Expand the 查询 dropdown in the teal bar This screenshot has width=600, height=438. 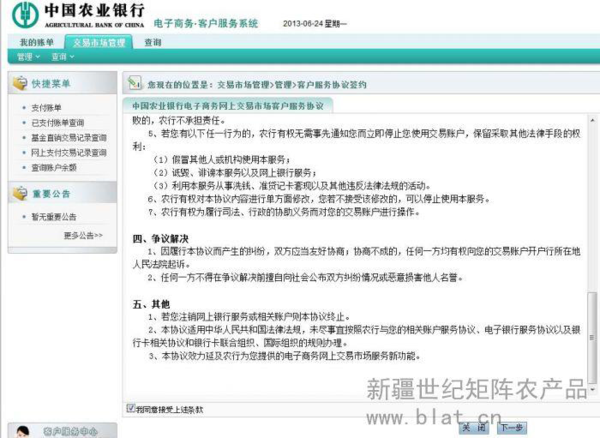[62, 57]
